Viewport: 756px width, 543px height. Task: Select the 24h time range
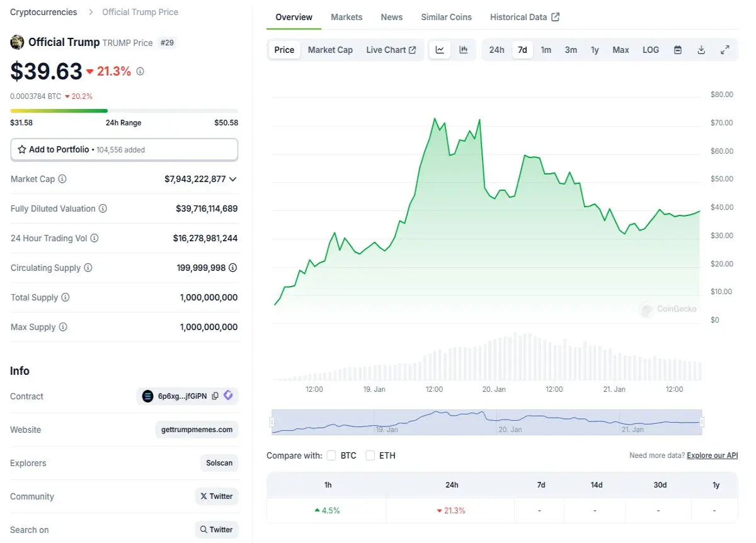pyautogui.click(x=496, y=50)
